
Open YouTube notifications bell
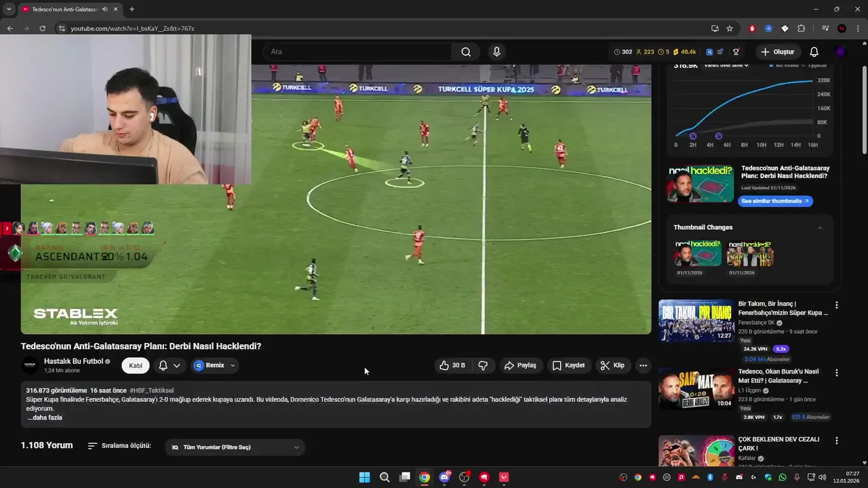click(x=814, y=52)
